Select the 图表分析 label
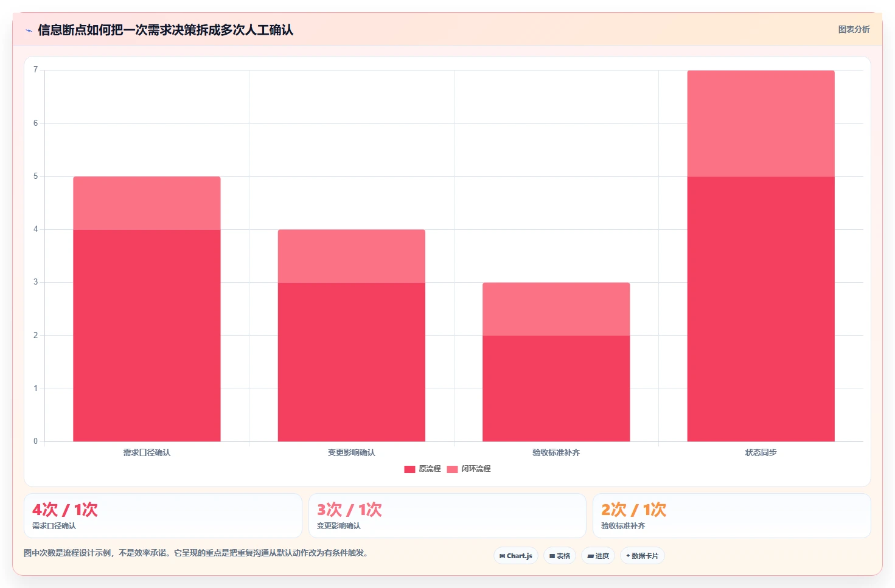The width and height of the screenshot is (895, 588). (854, 29)
